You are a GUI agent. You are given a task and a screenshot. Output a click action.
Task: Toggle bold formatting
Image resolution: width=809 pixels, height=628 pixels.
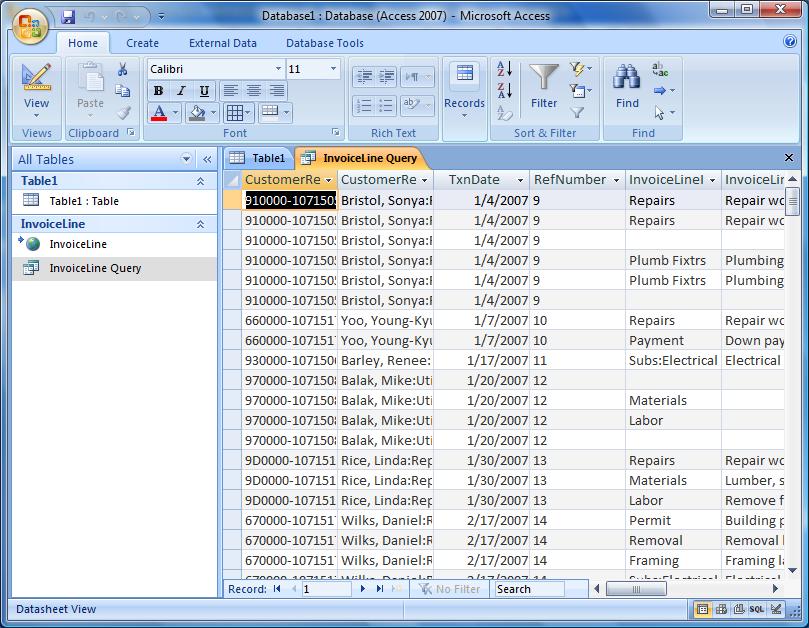point(157,90)
